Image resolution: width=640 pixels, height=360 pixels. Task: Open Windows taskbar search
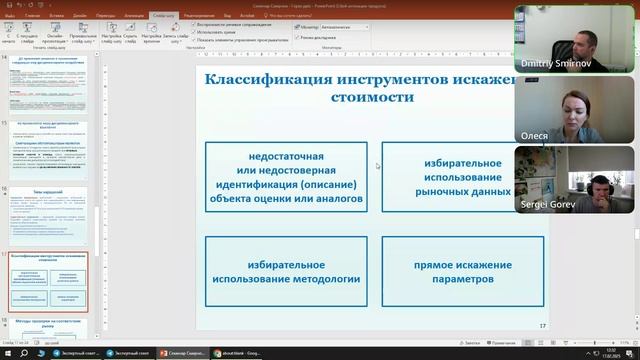24,353
